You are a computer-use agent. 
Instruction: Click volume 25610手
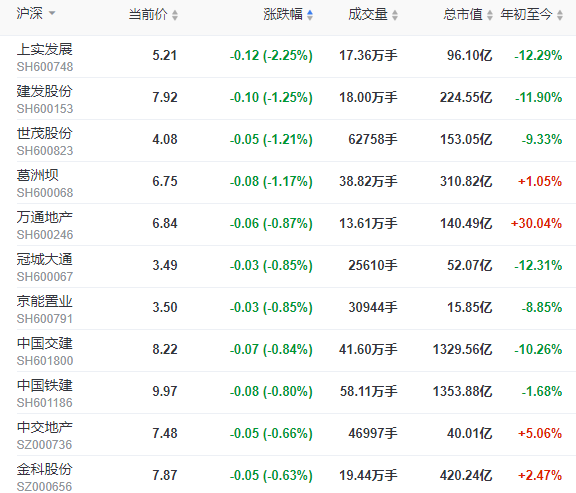tap(373, 265)
